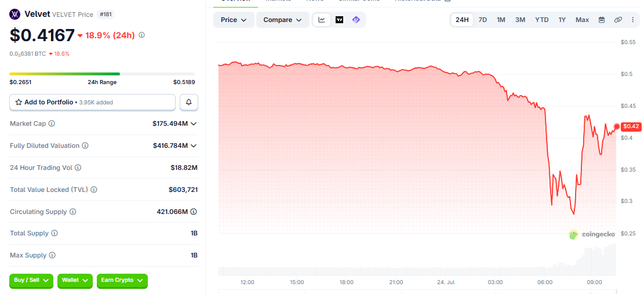This screenshot has height=294, width=644.
Task: Click the 24h Range progress bar
Action: [x=102, y=74]
